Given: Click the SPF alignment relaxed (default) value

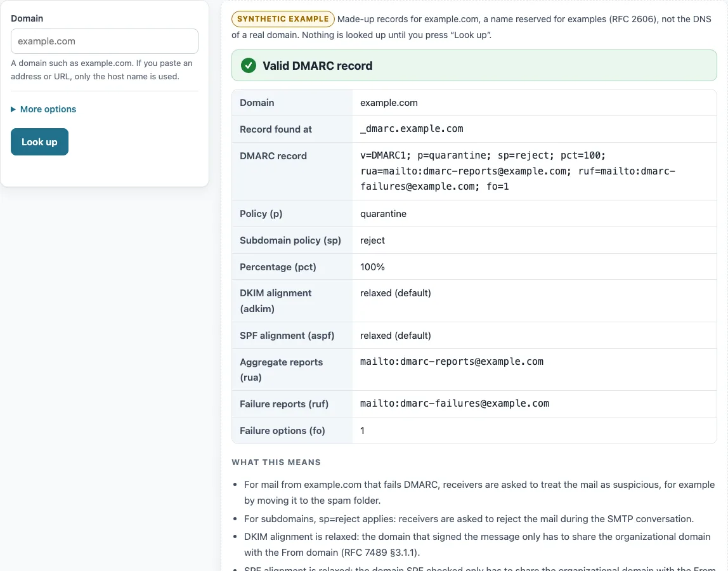Looking at the screenshot, I should tap(396, 336).
